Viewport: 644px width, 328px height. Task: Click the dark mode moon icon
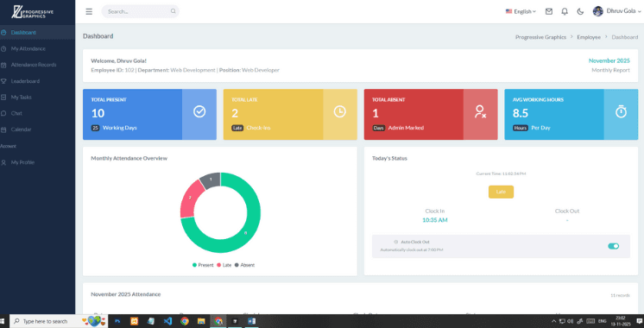coord(580,11)
